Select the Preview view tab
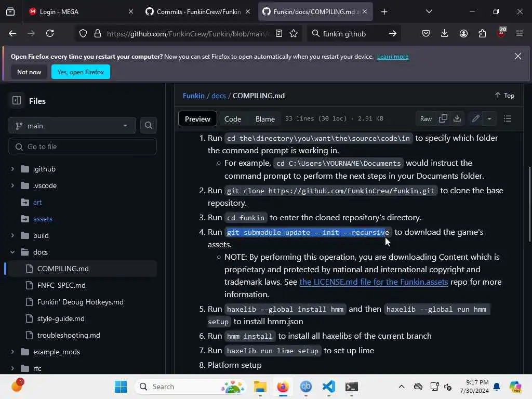The image size is (532, 399). [x=197, y=119]
